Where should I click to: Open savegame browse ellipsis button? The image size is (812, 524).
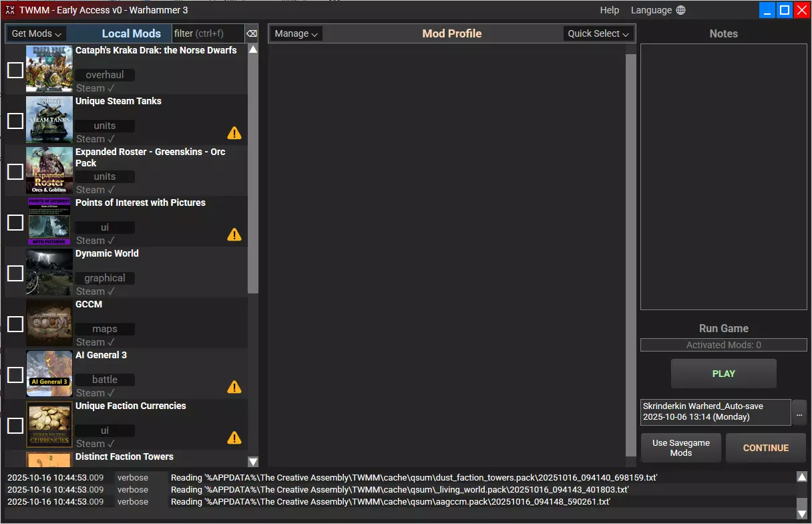click(799, 412)
